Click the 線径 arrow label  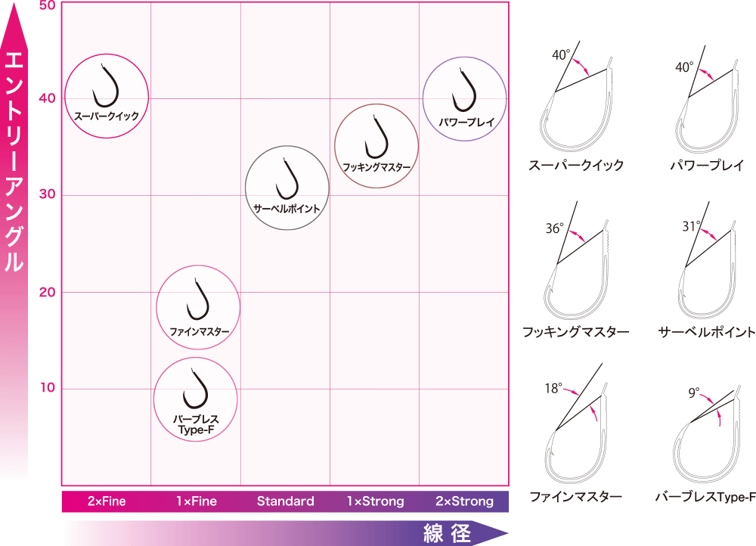[447, 533]
